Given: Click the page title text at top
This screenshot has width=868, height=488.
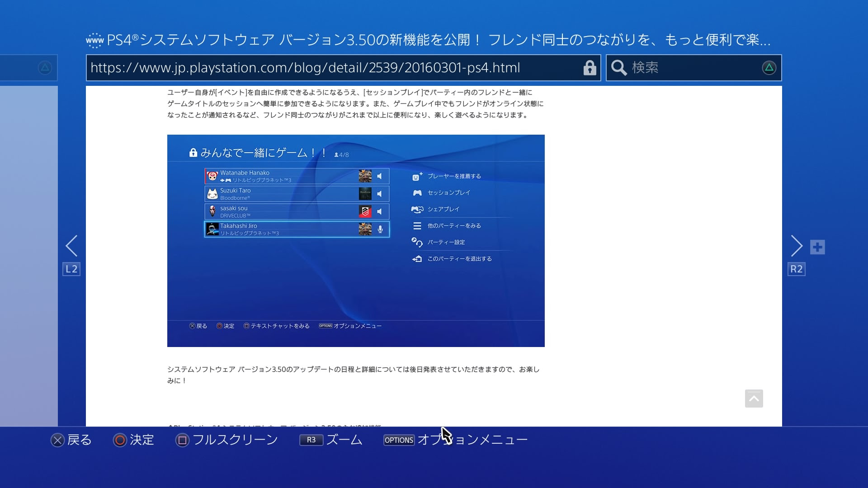Looking at the screenshot, I should 439,40.
